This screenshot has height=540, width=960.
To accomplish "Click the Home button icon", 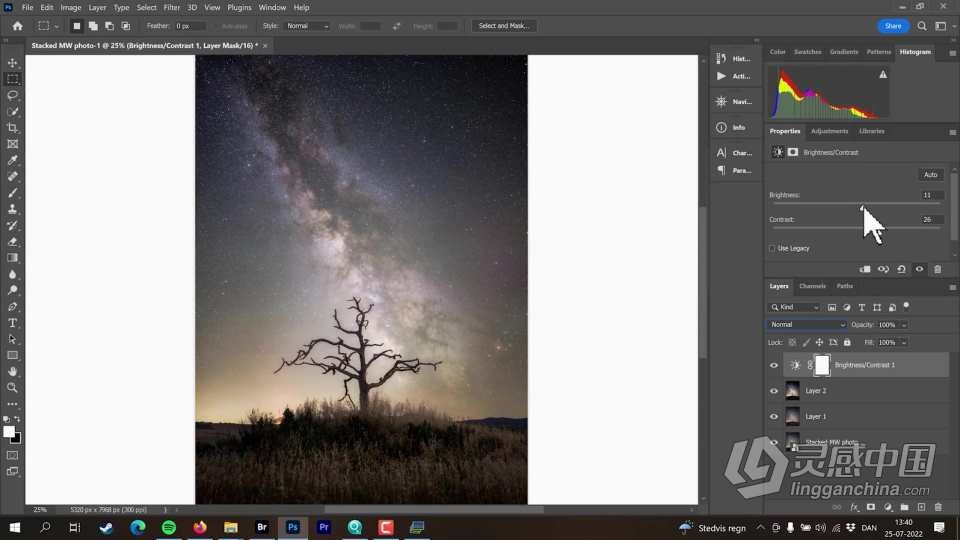I will click(17, 26).
